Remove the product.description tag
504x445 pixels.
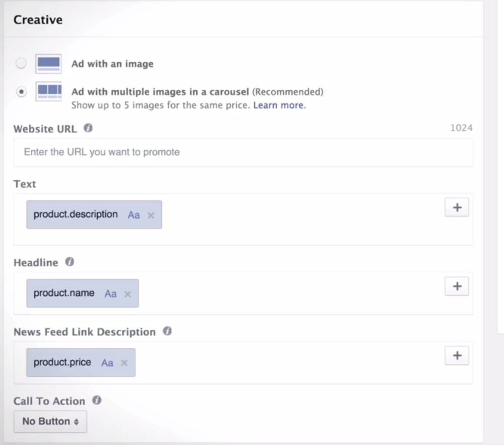coord(151,215)
